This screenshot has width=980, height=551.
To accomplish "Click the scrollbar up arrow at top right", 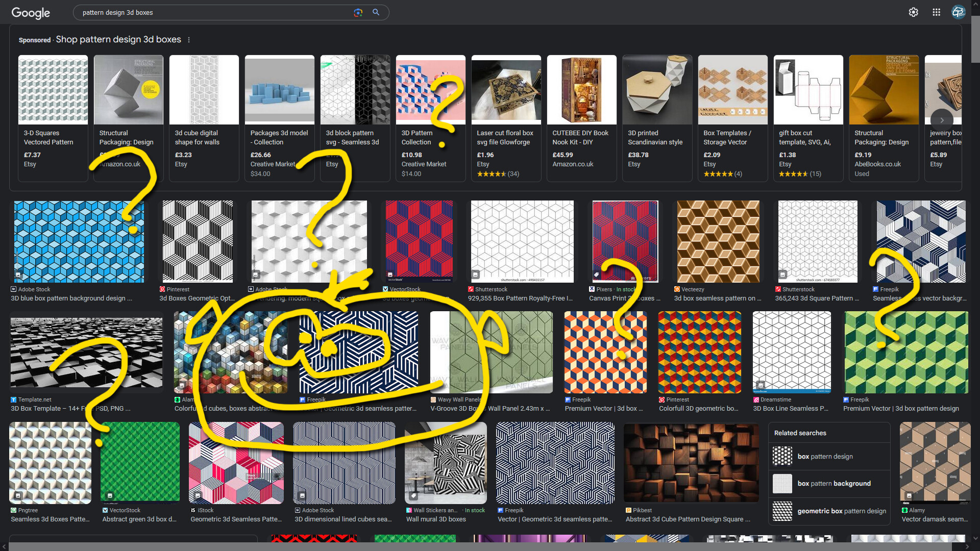I will coord(975,4).
